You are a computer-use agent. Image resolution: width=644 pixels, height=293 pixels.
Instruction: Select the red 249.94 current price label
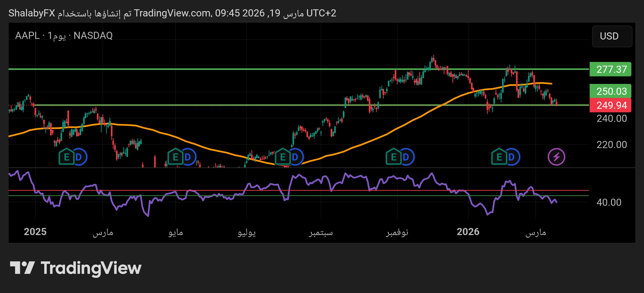(610, 105)
